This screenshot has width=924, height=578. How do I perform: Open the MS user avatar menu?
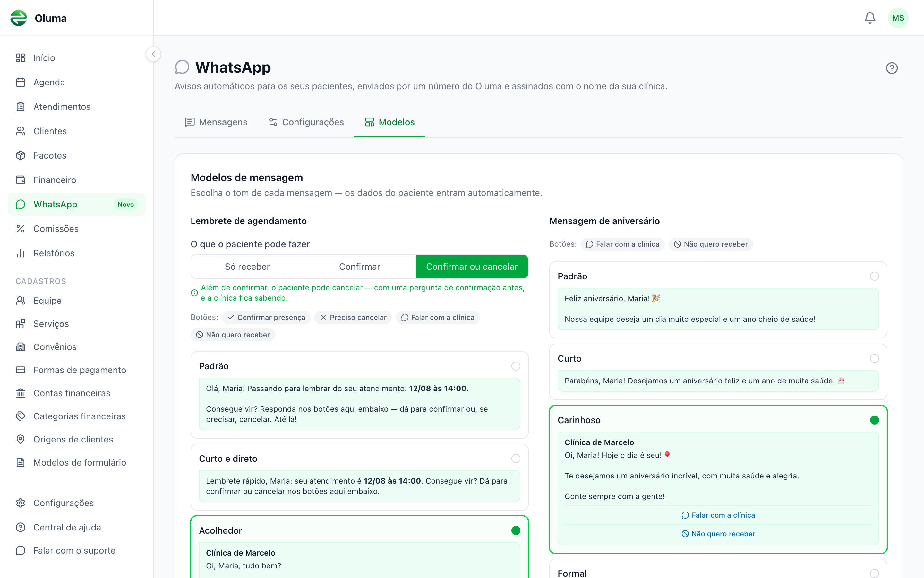898,18
